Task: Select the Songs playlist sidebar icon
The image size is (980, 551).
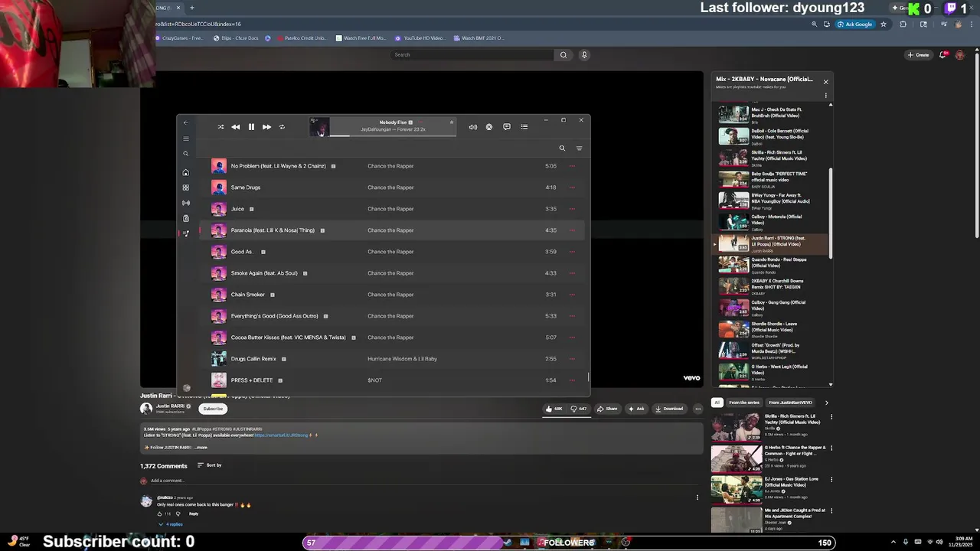Action: pos(185,233)
